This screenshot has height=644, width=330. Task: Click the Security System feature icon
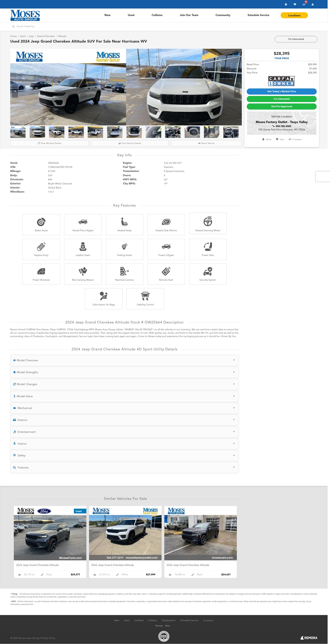pyautogui.click(x=207, y=271)
